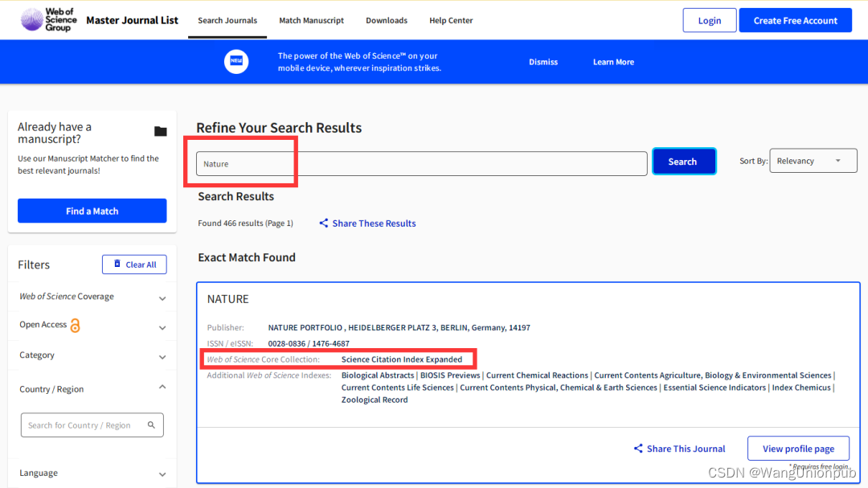The height and width of the screenshot is (488, 868).
Task: Click View profile page button
Action: coord(798,449)
